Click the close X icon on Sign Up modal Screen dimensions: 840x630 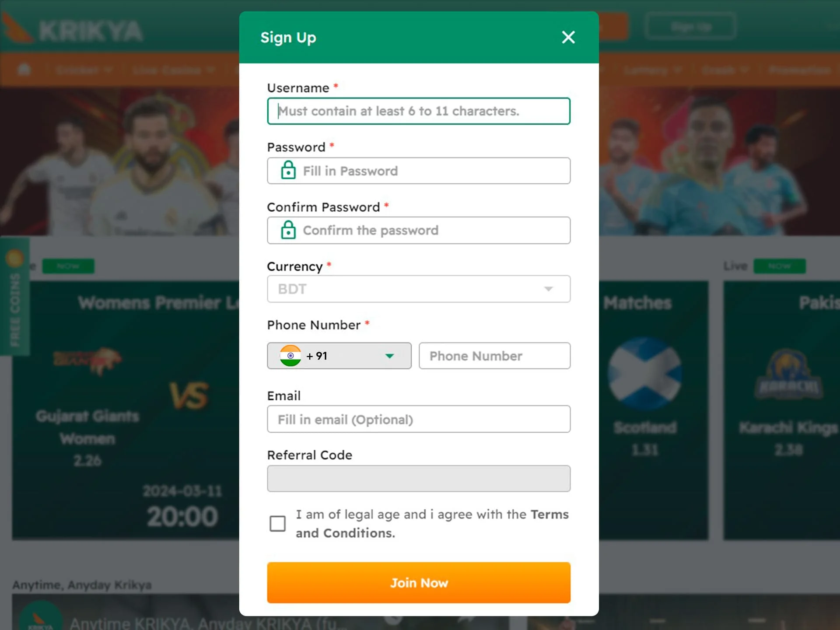click(x=568, y=36)
